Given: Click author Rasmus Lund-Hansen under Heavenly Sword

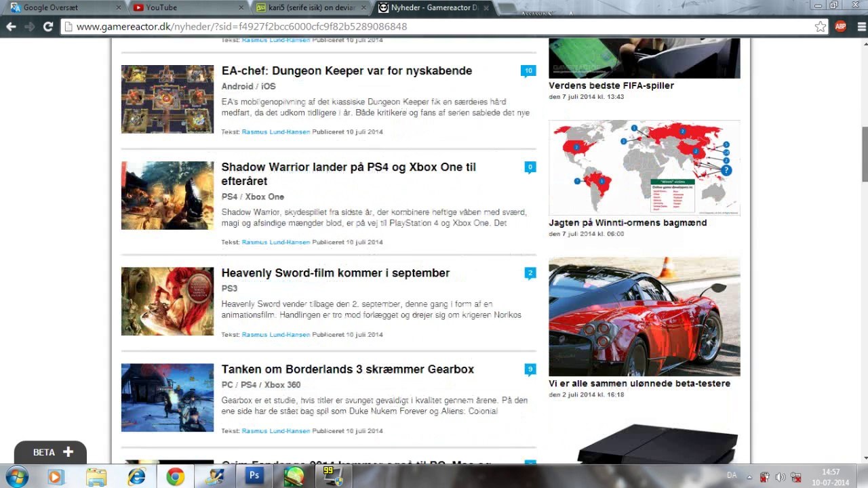Looking at the screenshot, I should [x=276, y=334].
